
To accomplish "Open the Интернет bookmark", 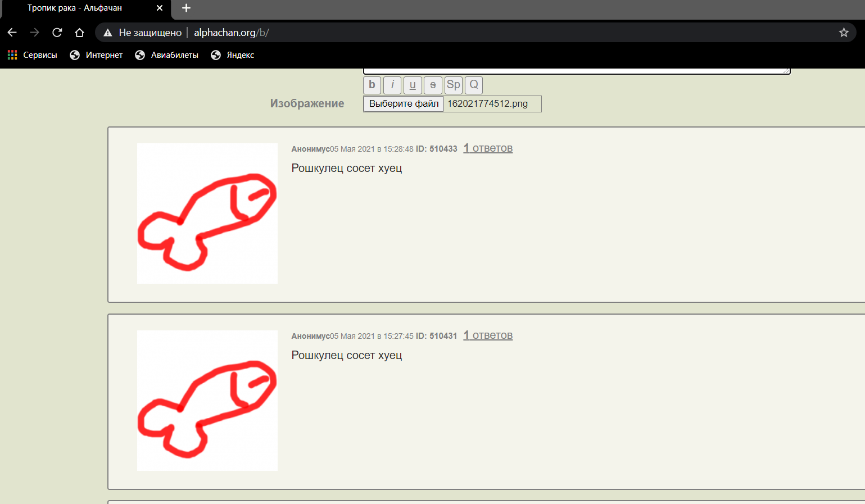I will click(96, 55).
